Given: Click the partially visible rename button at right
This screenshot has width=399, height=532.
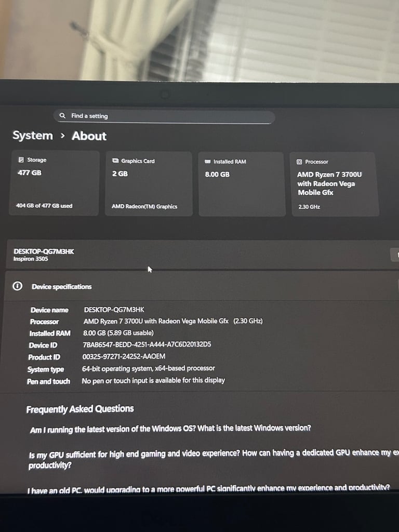Looking at the screenshot, I should click(x=395, y=255).
